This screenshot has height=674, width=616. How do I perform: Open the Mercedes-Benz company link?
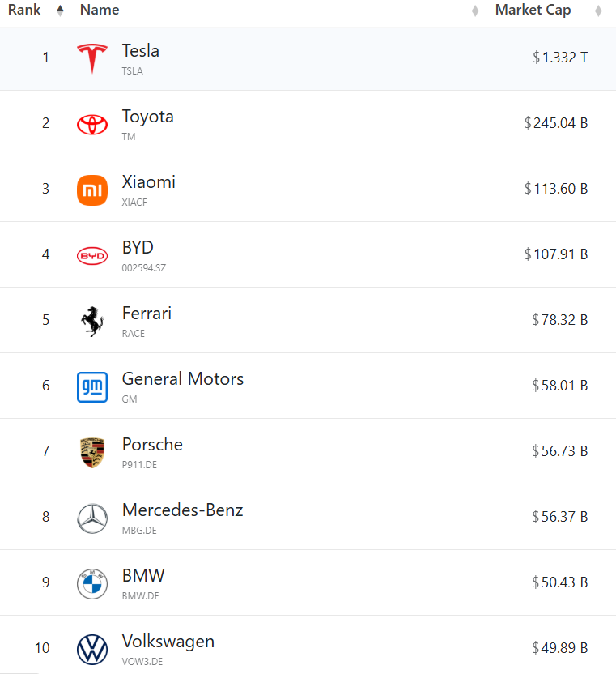183,510
